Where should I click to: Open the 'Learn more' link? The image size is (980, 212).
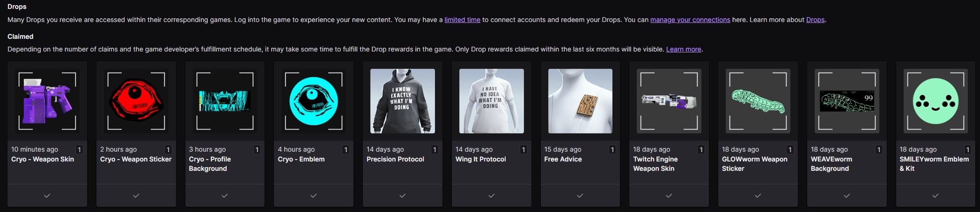[x=683, y=49]
